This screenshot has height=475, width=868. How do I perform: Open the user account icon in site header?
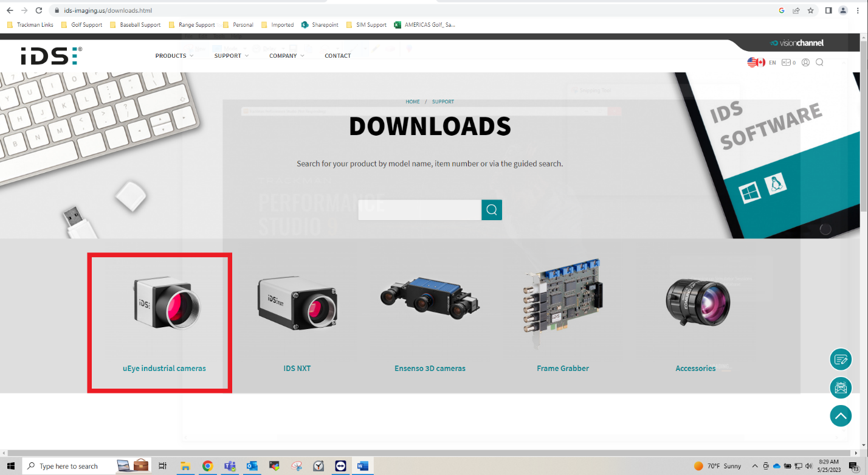(805, 62)
